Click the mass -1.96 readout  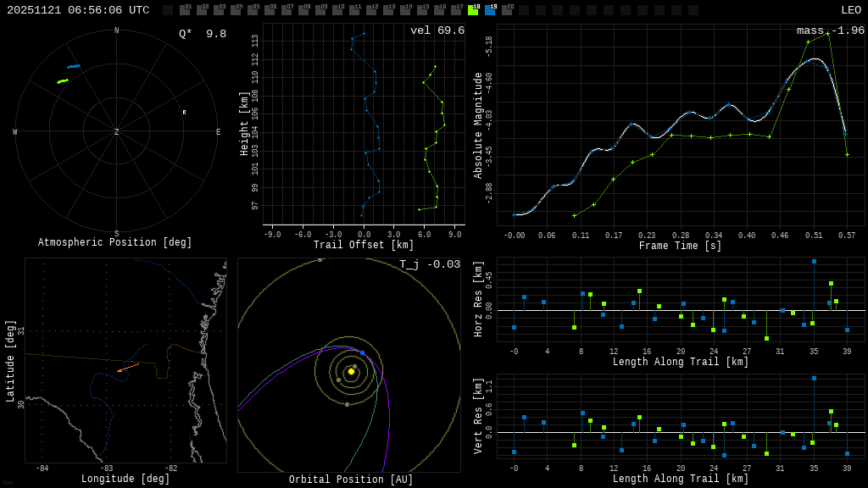831,30
